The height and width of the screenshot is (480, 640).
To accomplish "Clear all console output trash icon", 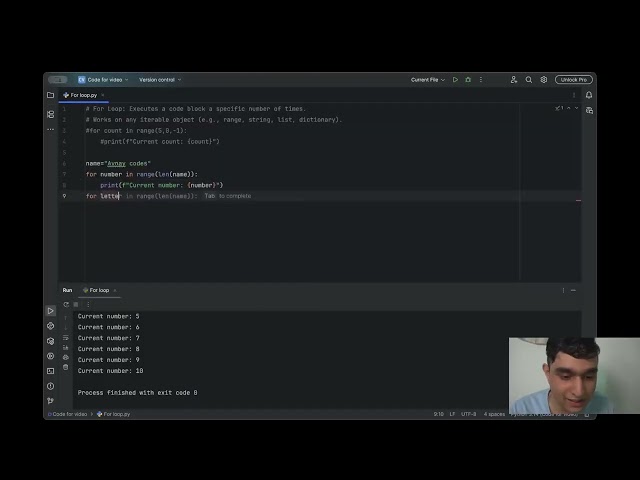I will pyautogui.click(x=66, y=367).
